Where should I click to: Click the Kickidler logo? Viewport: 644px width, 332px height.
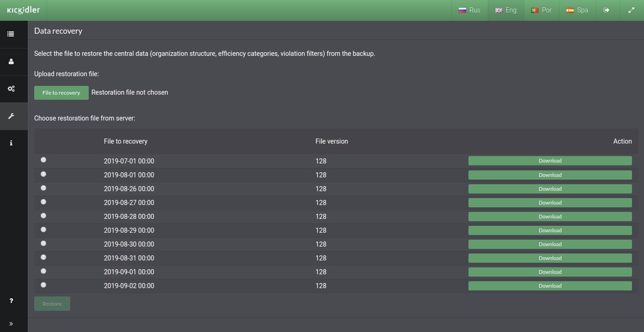click(24, 10)
